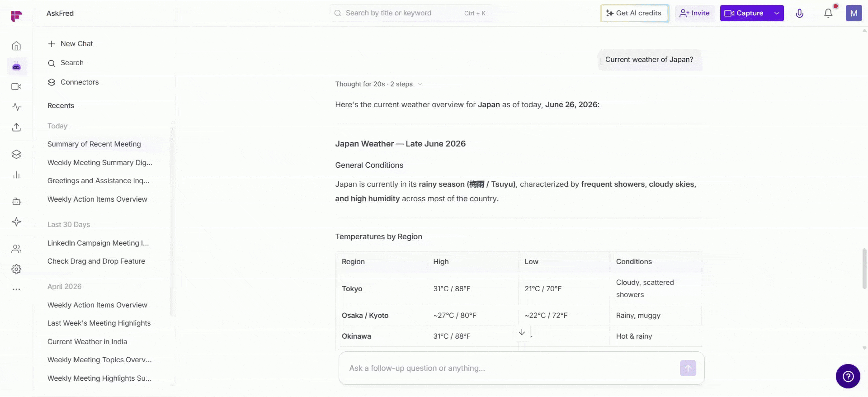
Task: Click the more options ellipsis in sidebar
Action: (16, 289)
